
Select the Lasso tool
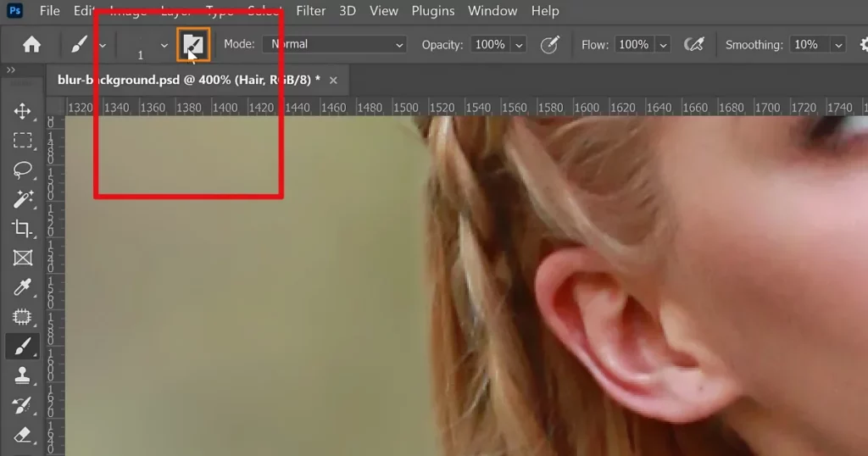tap(23, 170)
